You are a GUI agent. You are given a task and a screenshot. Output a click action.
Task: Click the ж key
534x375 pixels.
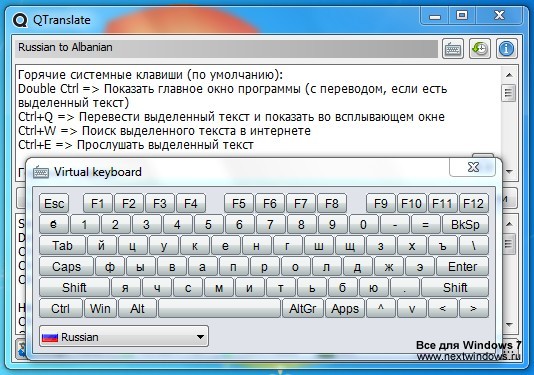[389, 267]
